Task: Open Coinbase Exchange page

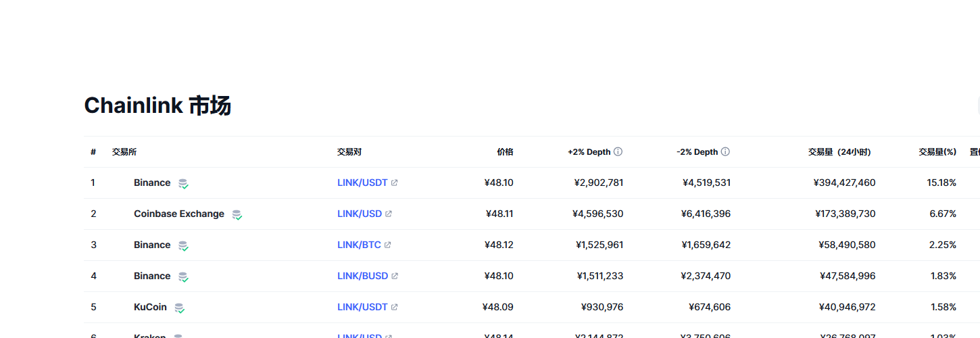Action: click(x=179, y=214)
